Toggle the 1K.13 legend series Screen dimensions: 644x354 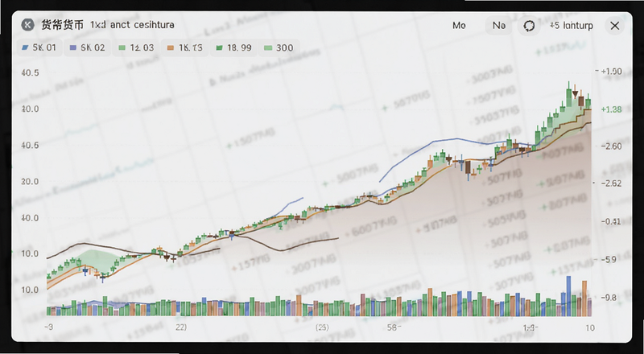[x=185, y=47]
